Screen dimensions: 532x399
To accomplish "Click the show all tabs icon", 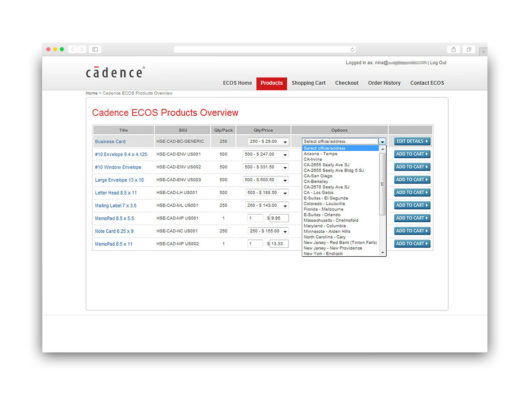I will (469, 49).
